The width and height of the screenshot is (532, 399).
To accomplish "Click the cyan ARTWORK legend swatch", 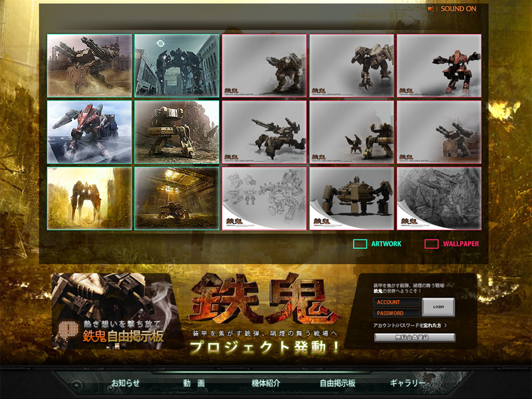I will [360, 244].
